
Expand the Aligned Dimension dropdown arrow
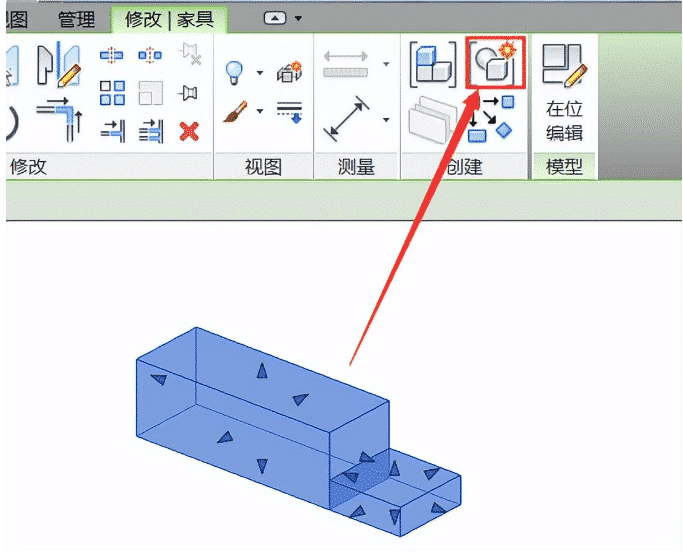tap(386, 119)
